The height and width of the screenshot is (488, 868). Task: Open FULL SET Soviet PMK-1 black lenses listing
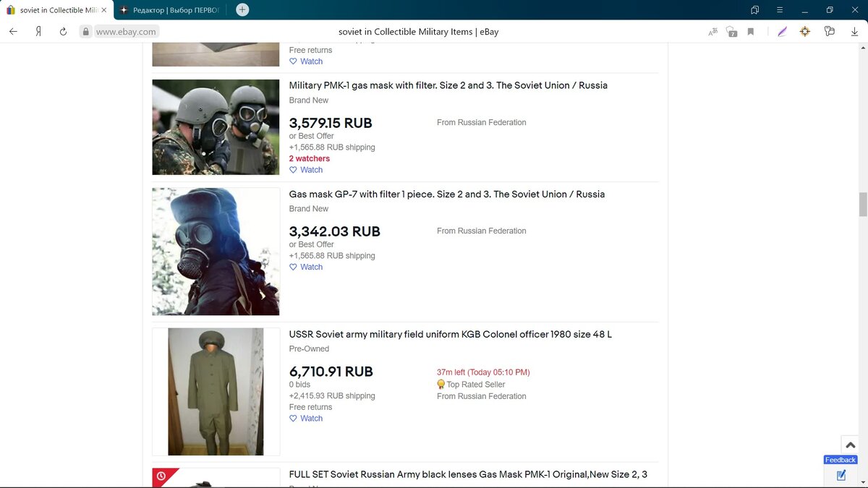click(x=468, y=474)
